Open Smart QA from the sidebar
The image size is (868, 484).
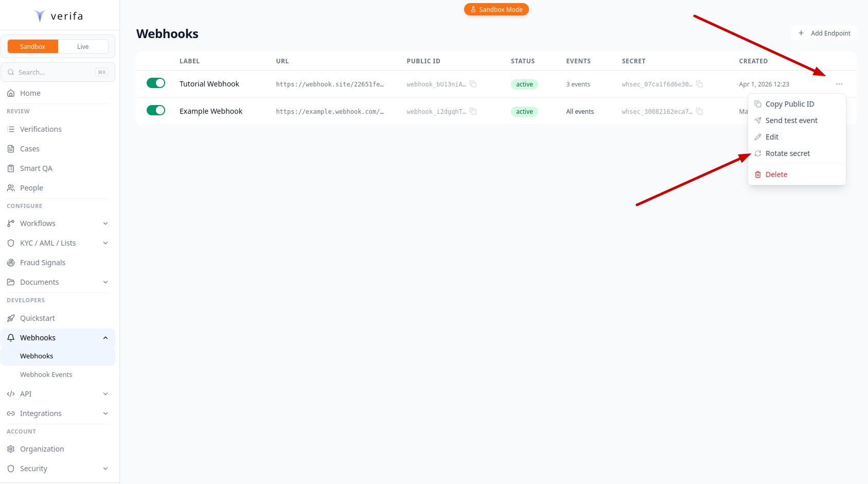coord(36,168)
